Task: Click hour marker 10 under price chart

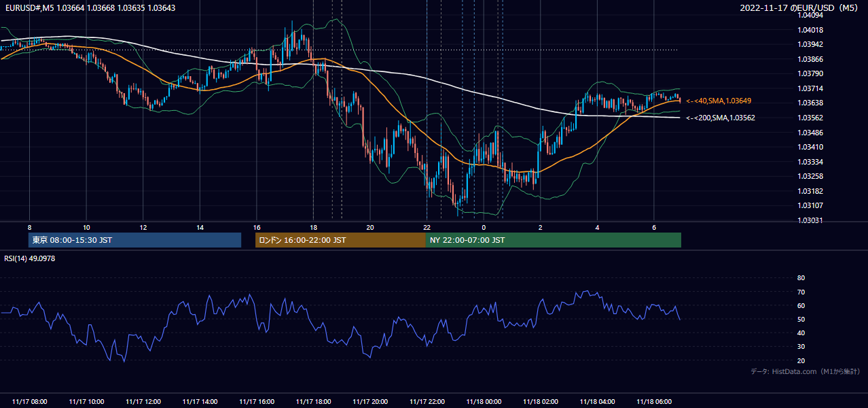Action: (x=86, y=227)
